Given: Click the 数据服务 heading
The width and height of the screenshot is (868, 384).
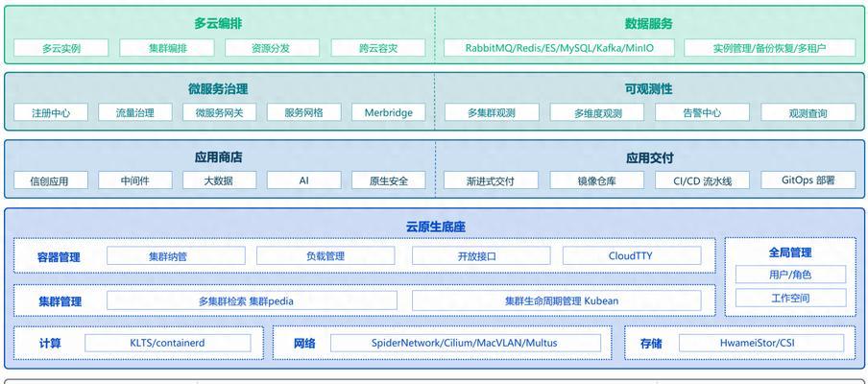Looking at the screenshot, I should pos(649,23).
